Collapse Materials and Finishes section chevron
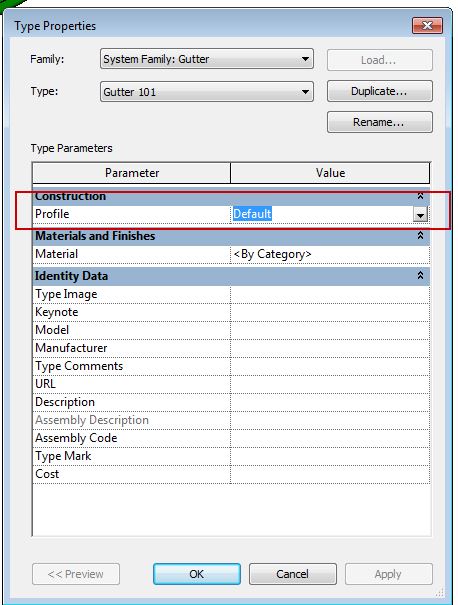Image resolution: width=458 pixels, height=605 pixels. pos(420,235)
